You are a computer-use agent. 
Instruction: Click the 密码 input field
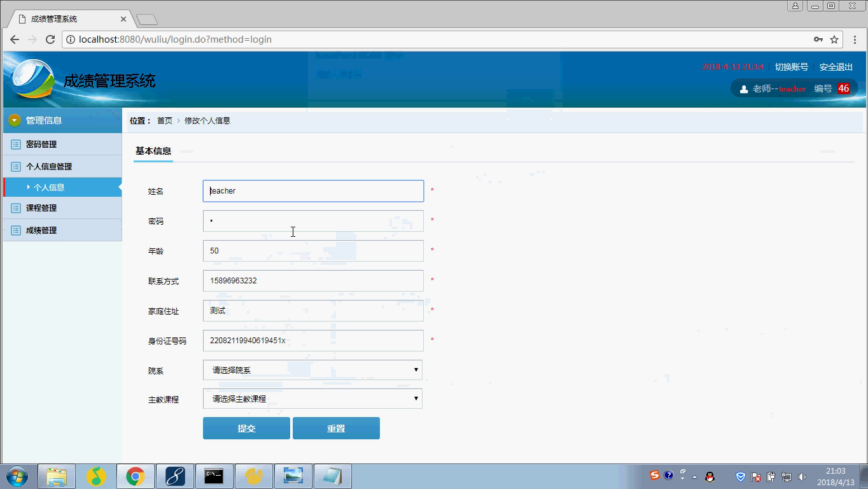coord(313,221)
